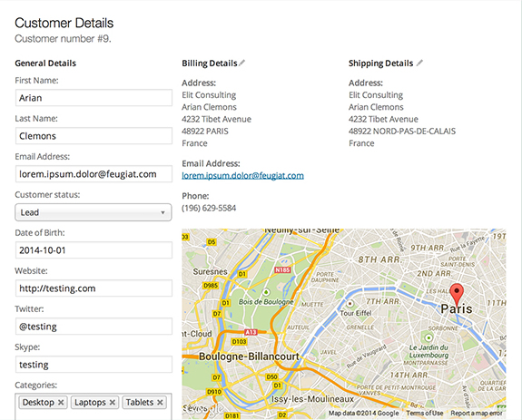Click the red Paris map marker

click(x=457, y=294)
